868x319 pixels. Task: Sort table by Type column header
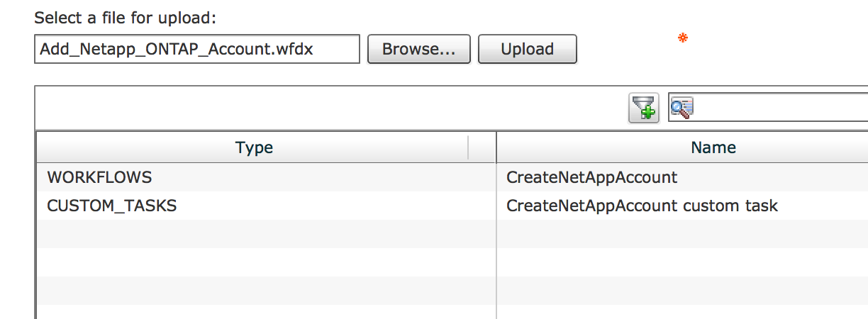pyautogui.click(x=254, y=147)
